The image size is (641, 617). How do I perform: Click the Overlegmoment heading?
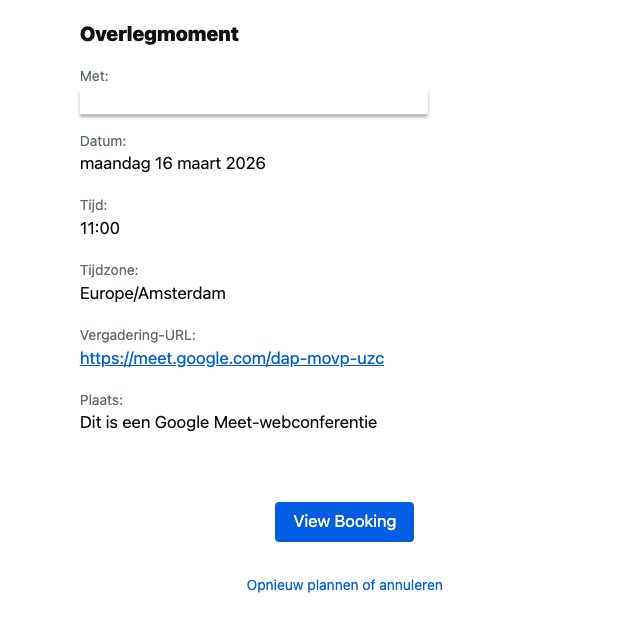(159, 34)
